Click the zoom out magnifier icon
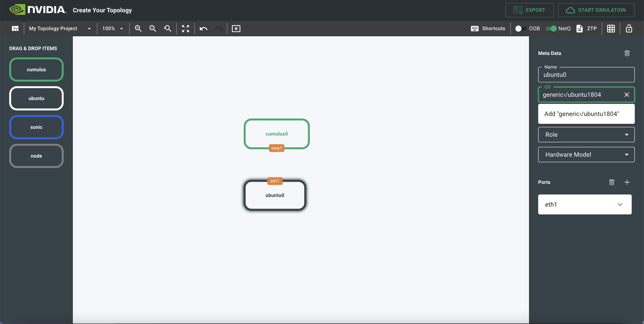The image size is (644, 324). point(153,29)
